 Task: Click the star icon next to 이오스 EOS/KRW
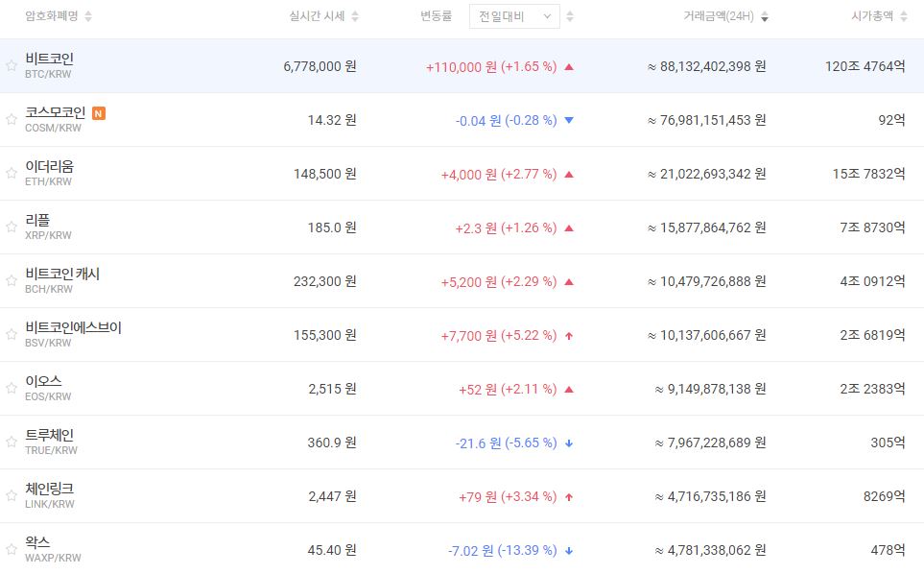(x=12, y=389)
